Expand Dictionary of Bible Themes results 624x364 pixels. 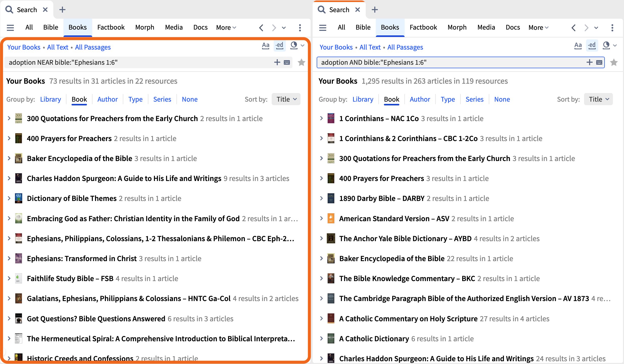click(9, 198)
